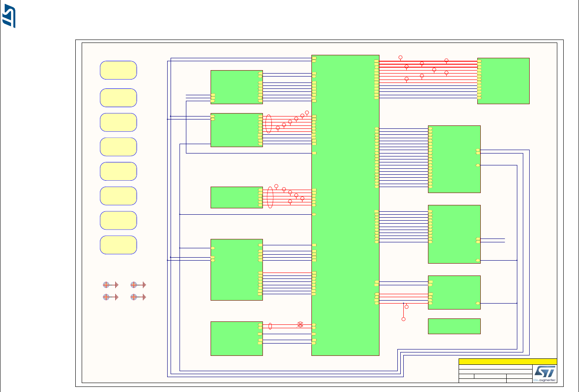Select the green block fed by thick red lines
Screen dimensions: 579x392
coord(503,81)
